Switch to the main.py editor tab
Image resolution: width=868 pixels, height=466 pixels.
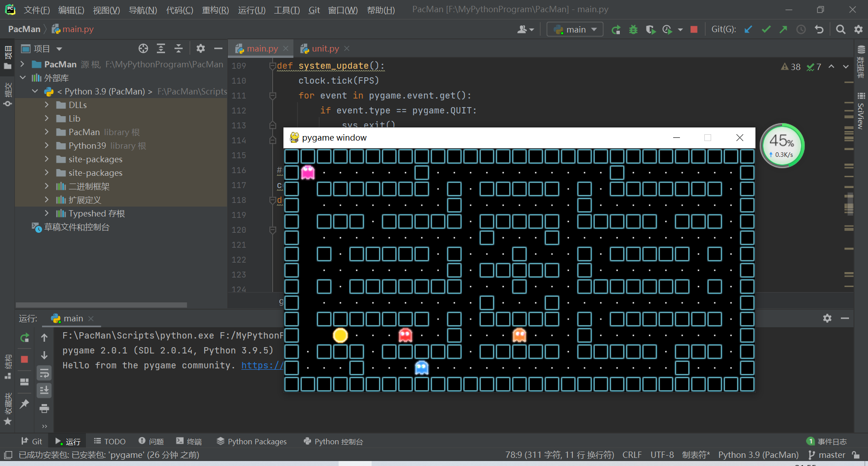click(x=262, y=48)
